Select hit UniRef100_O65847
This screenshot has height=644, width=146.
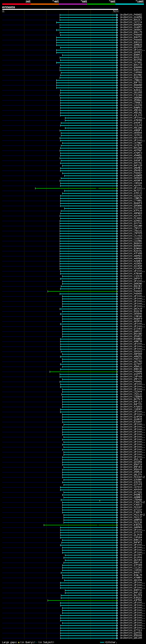[131, 30]
